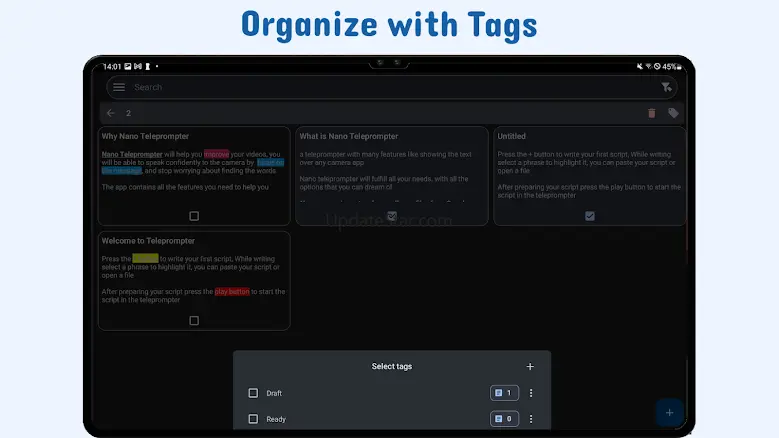Click the back arrow to exit selection
779x438 pixels.
[x=110, y=113]
